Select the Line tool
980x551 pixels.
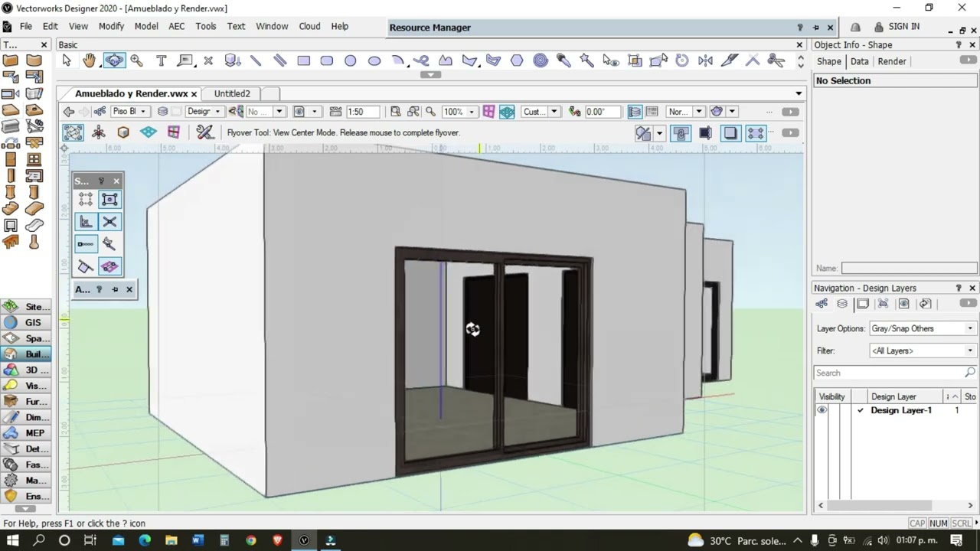(256, 60)
